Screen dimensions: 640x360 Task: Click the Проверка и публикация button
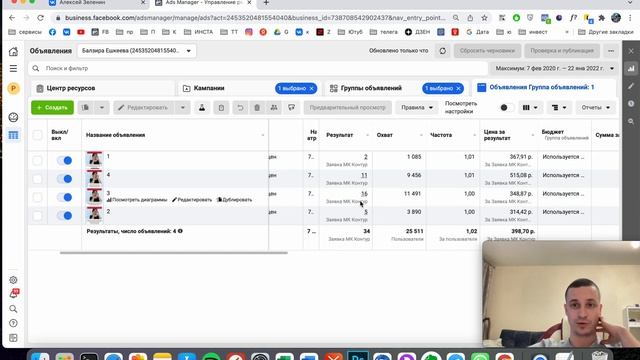coord(562,51)
